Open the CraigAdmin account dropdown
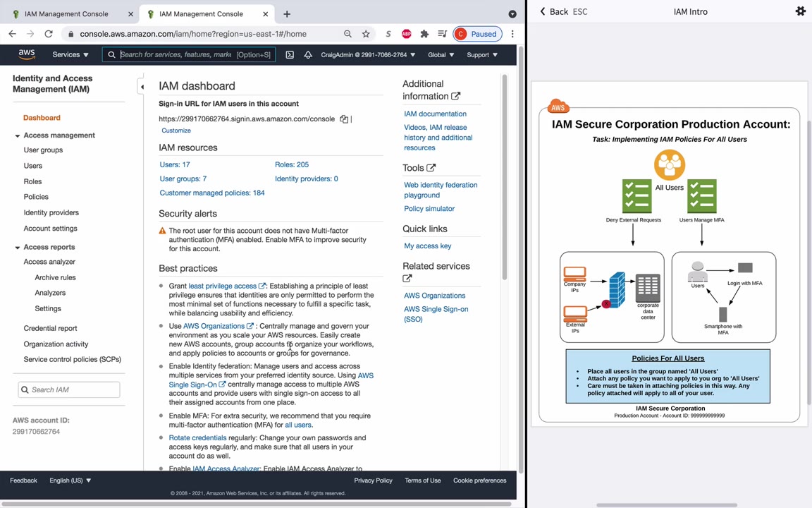This screenshot has height=508, width=812. (368, 54)
